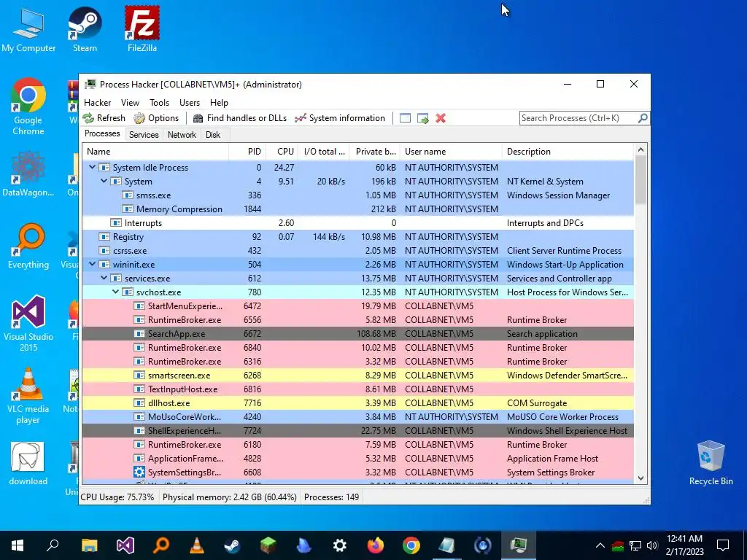Click the Refresh toolbar icon
Screen dimensions: 747x560
(x=88, y=118)
